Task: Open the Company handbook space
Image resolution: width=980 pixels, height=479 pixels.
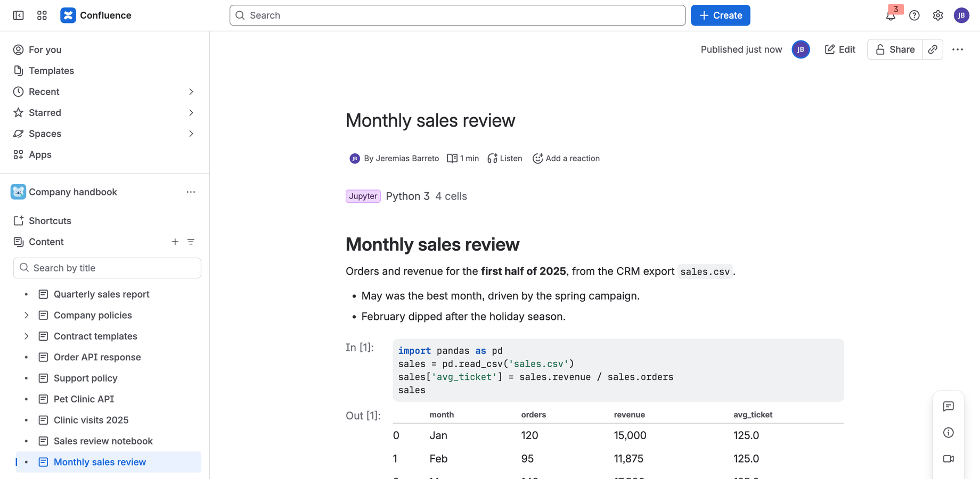Action: click(x=73, y=192)
